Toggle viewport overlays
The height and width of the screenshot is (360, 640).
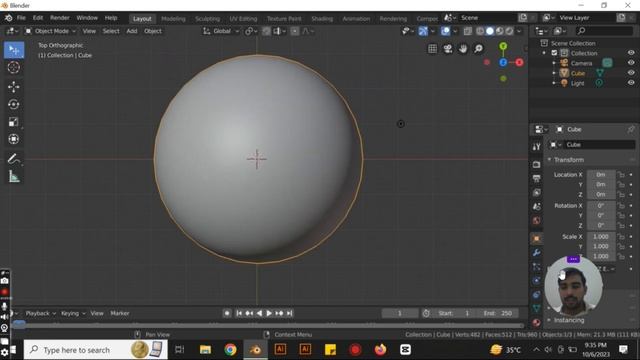[446, 31]
